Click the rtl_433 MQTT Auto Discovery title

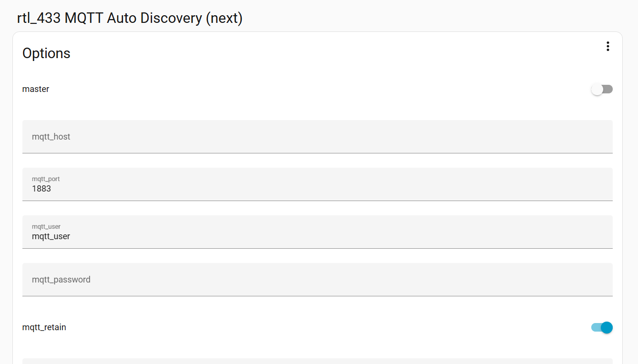coord(130,18)
